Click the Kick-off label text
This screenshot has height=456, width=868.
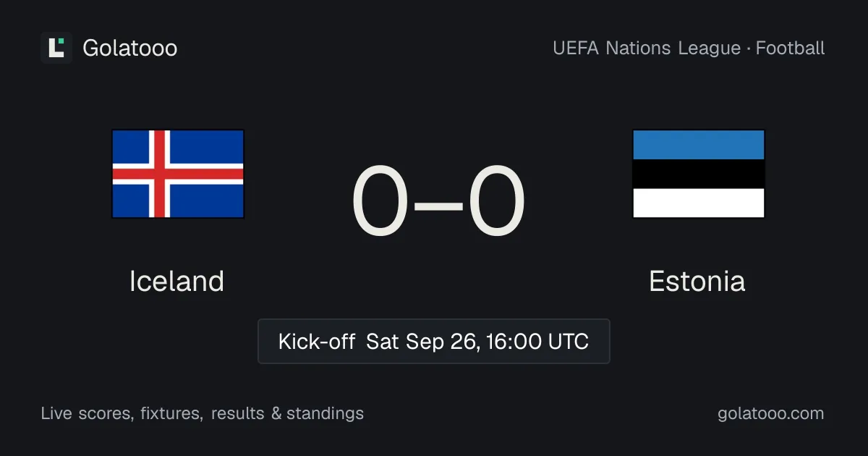[x=317, y=341]
